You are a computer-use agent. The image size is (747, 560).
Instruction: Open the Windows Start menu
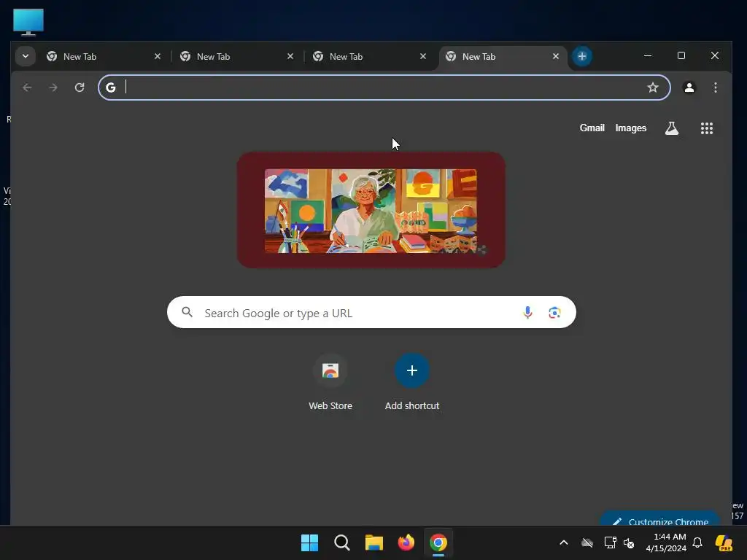coord(309,542)
